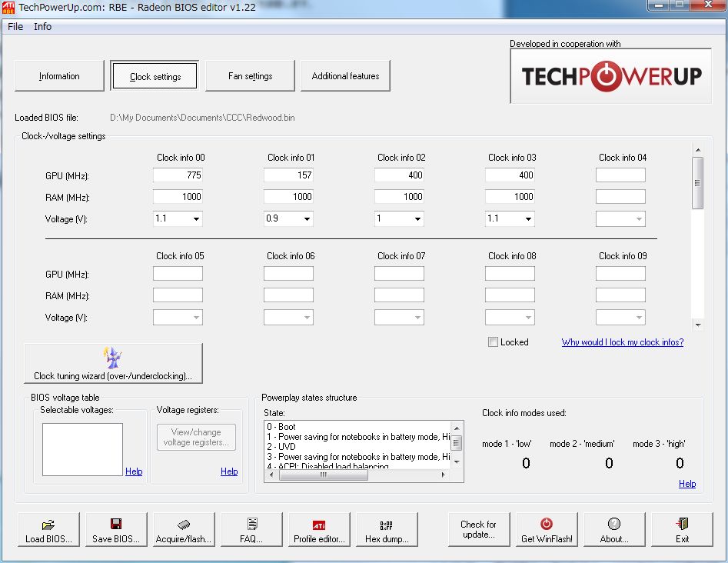Screen dimensions: 728x563
Task: Enable the Locked checkbox
Action: [x=493, y=342]
